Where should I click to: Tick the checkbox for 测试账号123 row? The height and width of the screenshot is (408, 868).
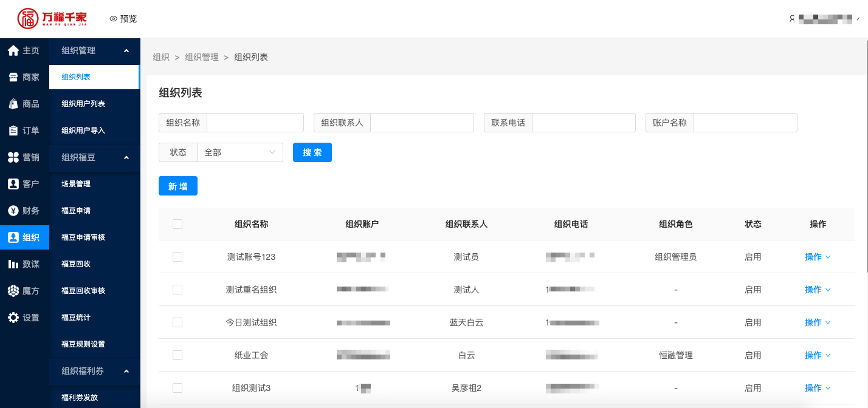(177, 257)
